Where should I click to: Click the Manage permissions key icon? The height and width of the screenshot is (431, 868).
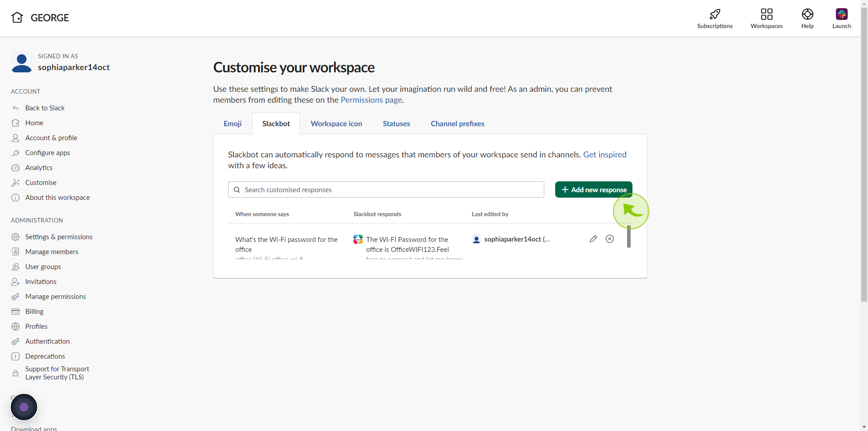[15, 297]
